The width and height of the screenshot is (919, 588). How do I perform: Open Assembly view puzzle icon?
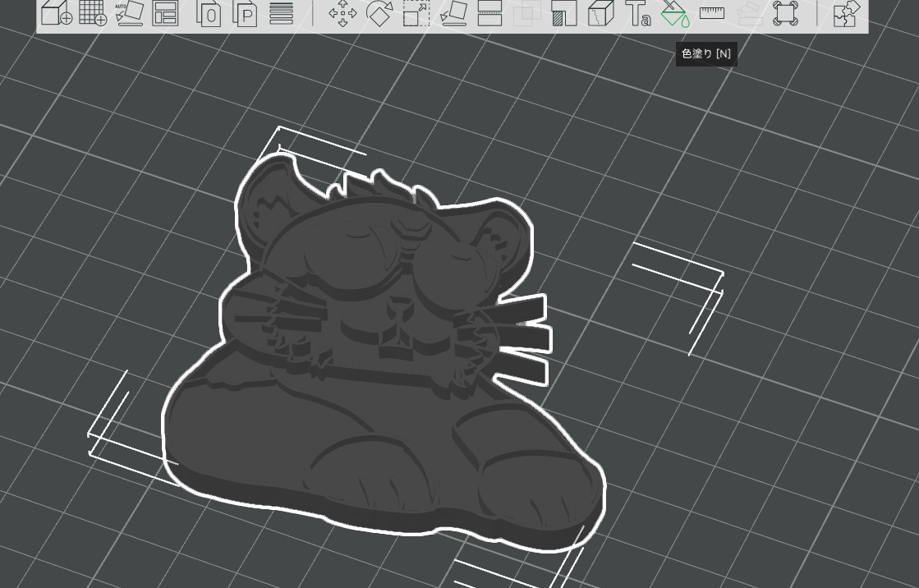click(x=847, y=13)
